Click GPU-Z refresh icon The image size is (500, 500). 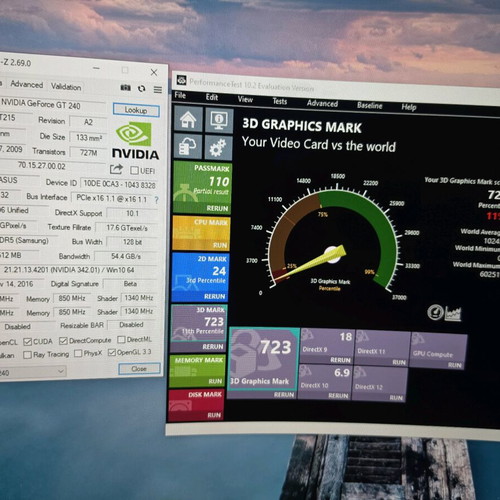[142, 88]
